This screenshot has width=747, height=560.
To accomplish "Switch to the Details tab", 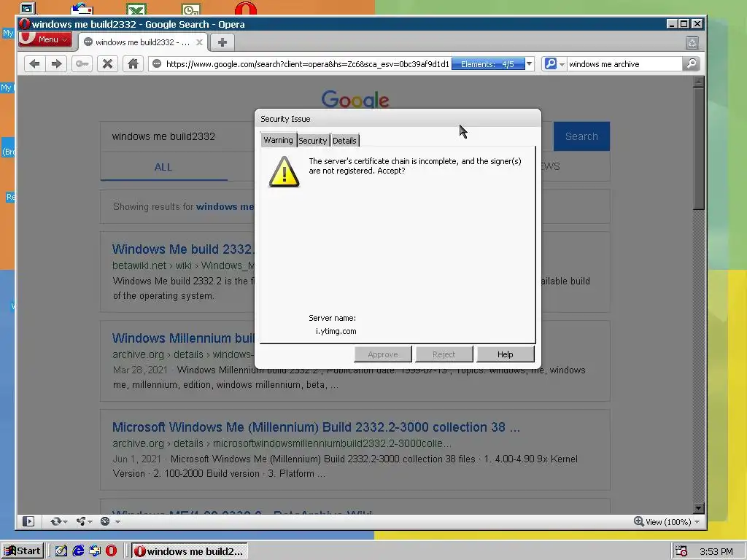I will coord(344,141).
